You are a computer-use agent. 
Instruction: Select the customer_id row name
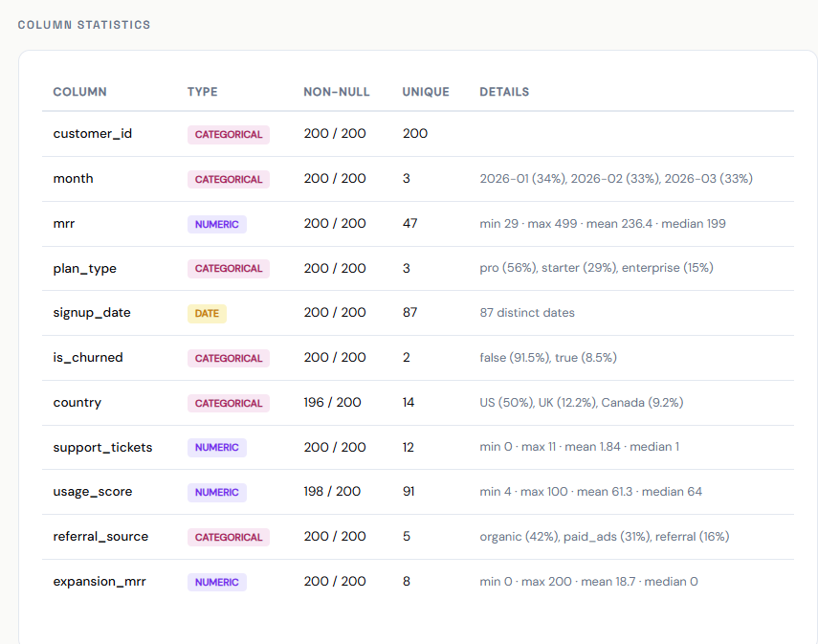pos(93,134)
